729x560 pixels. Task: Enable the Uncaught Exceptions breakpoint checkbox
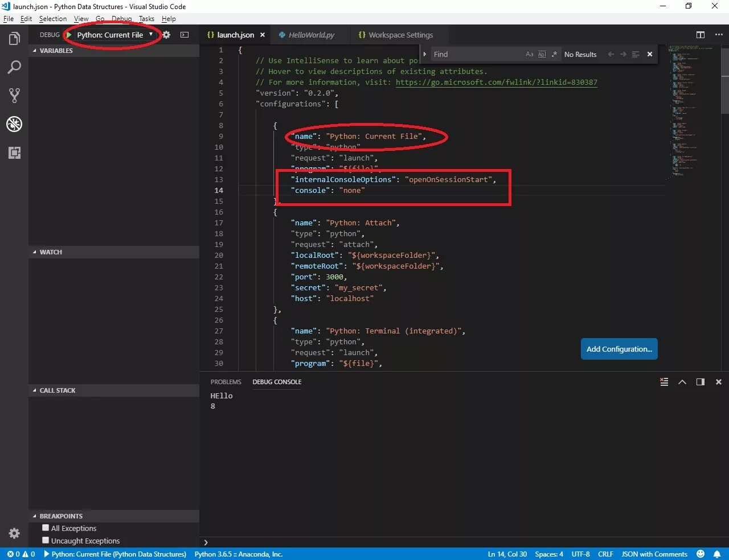click(x=46, y=540)
